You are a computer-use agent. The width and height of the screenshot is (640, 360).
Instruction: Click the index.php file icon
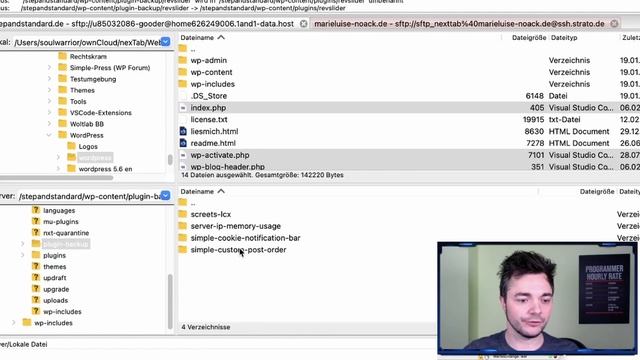point(183,108)
